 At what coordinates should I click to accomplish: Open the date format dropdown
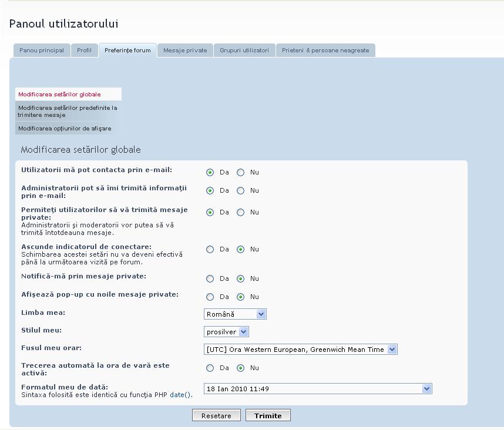(x=318, y=389)
